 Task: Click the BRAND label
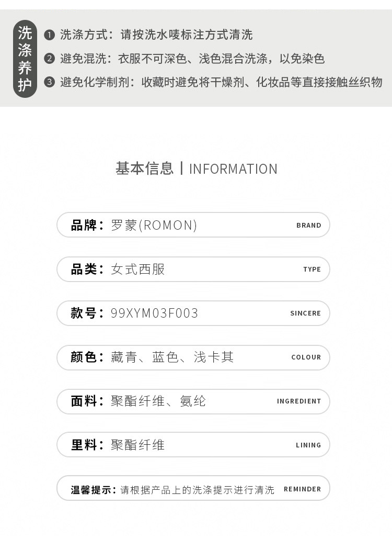[x=308, y=226]
